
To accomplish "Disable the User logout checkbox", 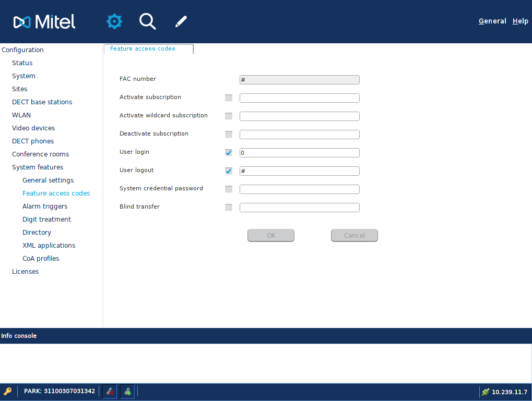I will tap(229, 171).
